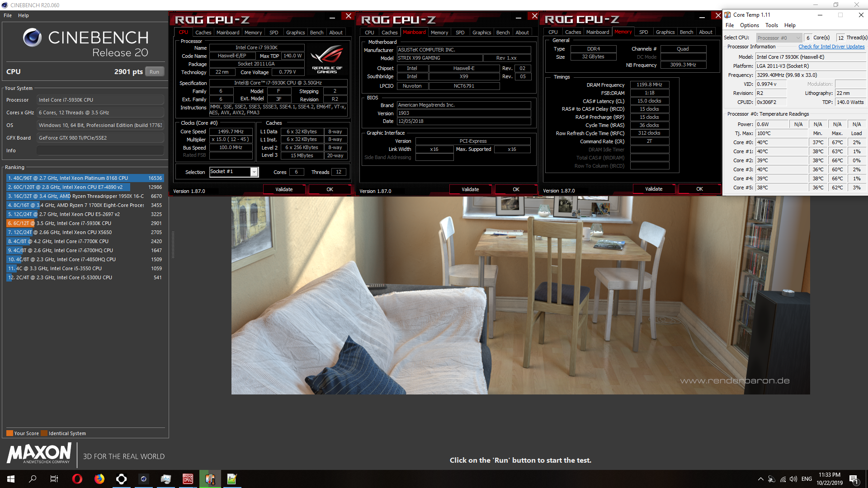Image resolution: width=868 pixels, height=488 pixels.
Task: Open Mainboard tab in the Memory CPU-Z window
Action: (x=598, y=32)
